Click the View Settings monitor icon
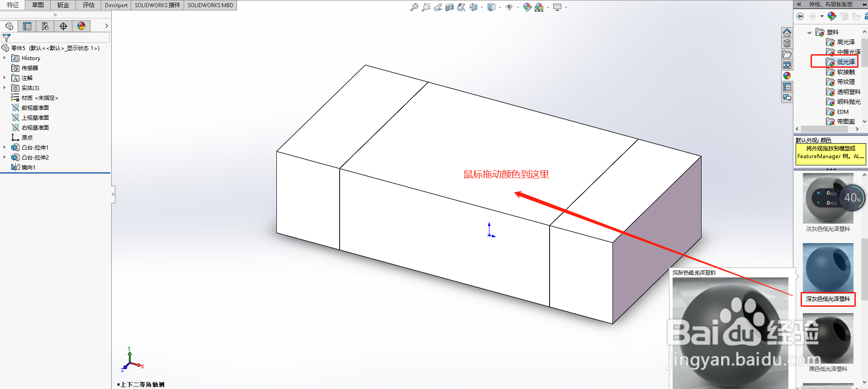868x389 pixels. pos(557,7)
